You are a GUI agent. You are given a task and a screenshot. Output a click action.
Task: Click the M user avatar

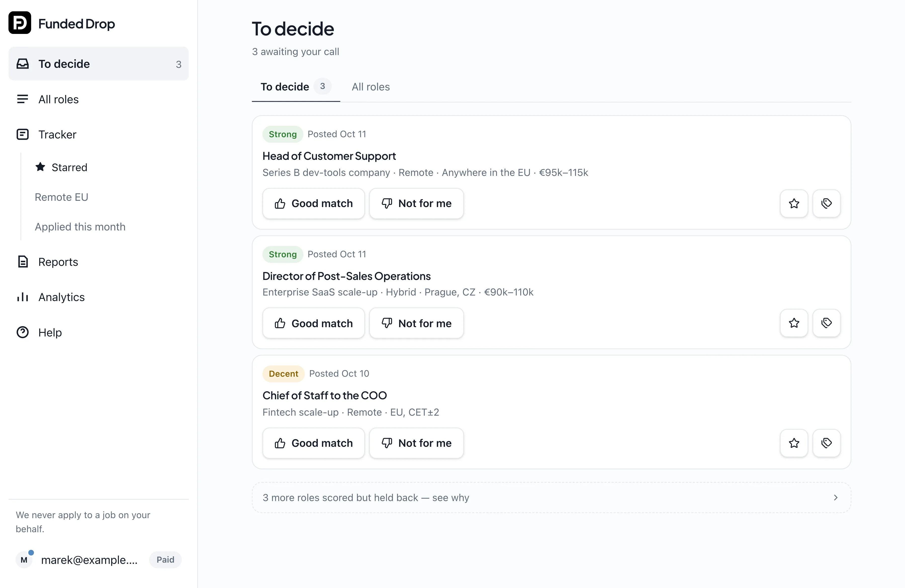tap(24, 560)
